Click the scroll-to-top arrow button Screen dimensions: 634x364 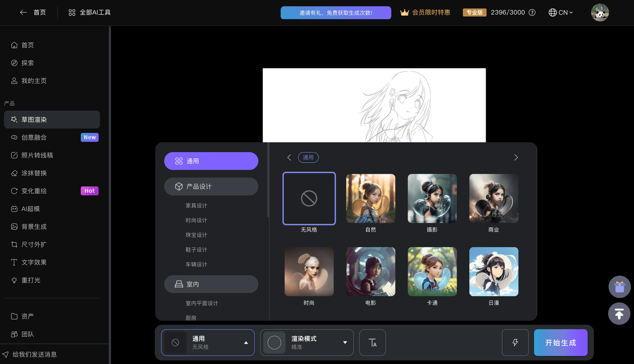pos(619,314)
